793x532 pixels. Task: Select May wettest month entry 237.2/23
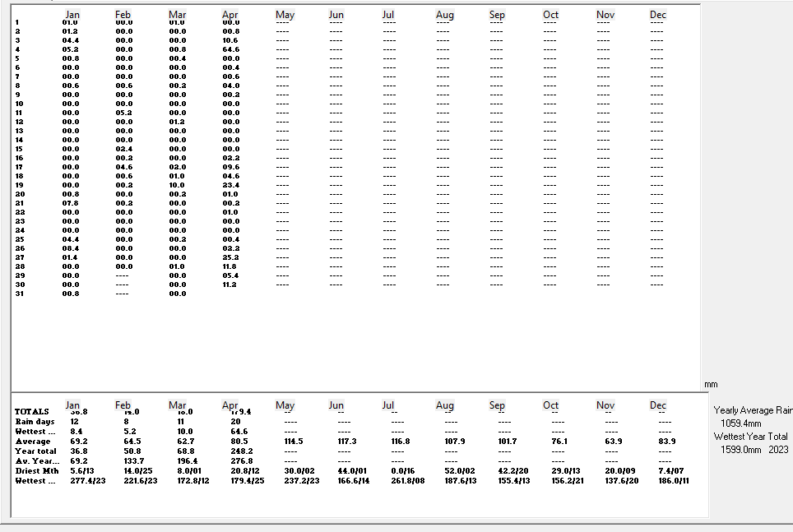[x=302, y=481]
